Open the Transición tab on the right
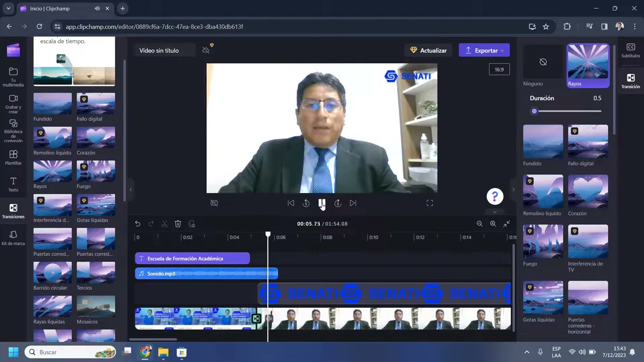 tap(630, 81)
